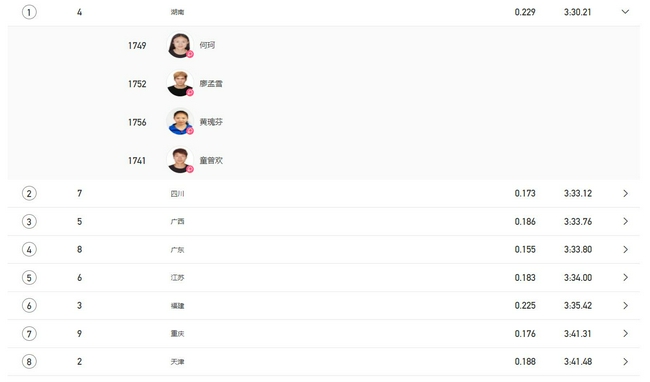This screenshot has height=382, width=650.
Task: Open the 童曾欢 athlete name link
Action: coord(211,160)
